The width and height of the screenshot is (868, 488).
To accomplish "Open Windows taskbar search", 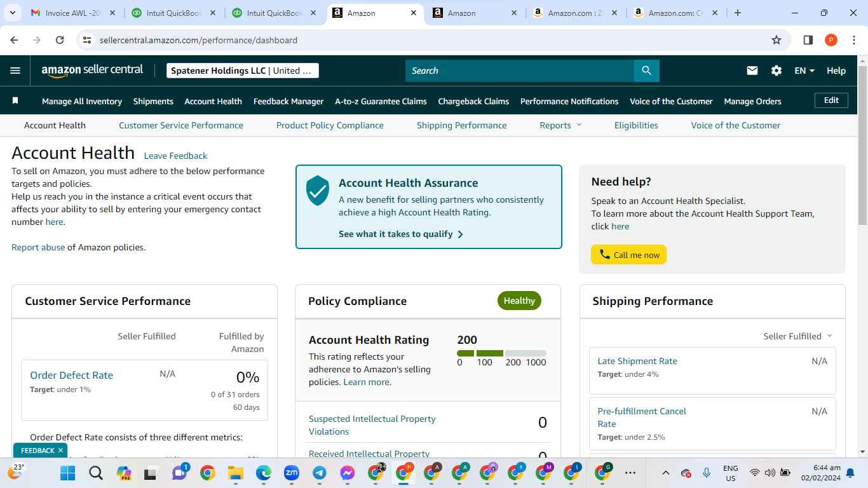I will [96, 473].
